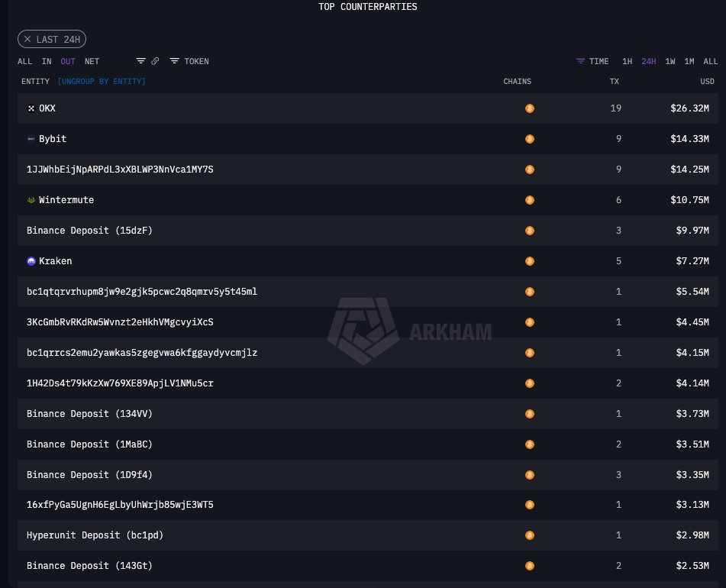The width and height of the screenshot is (726, 588).
Task: Click Bitcoin icon in Binance Deposit (1D9f4) row
Action: (x=530, y=475)
